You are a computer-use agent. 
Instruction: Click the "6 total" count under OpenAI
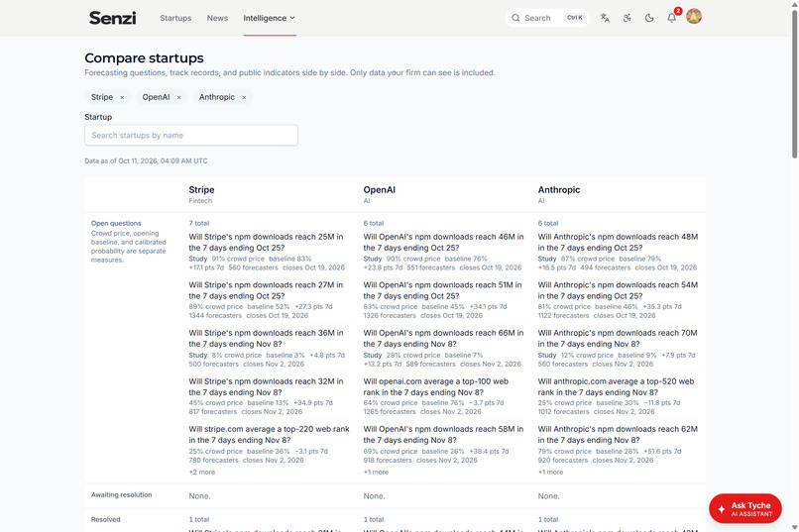coord(374,223)
